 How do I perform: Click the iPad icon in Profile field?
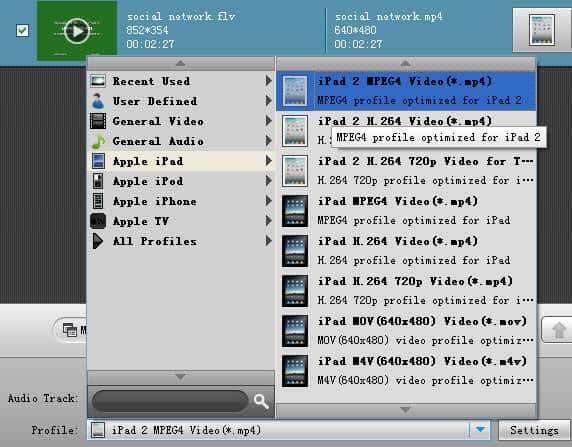[x=97, y=430]
